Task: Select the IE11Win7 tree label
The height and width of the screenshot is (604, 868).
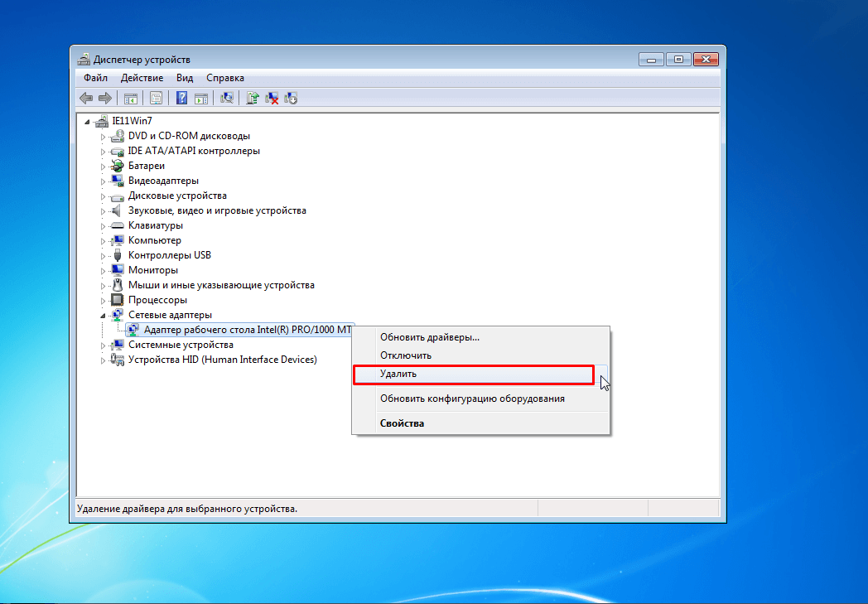Action: tap(132, 121)
